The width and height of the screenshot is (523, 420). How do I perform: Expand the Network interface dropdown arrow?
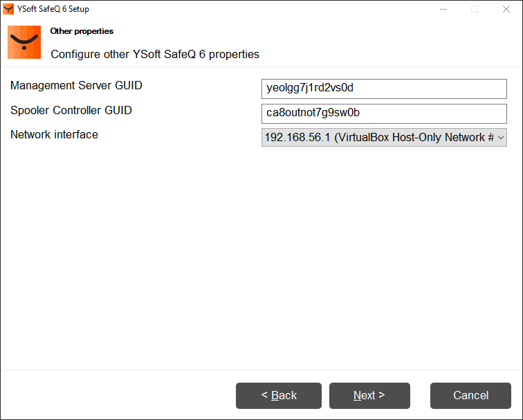[501, 138]
